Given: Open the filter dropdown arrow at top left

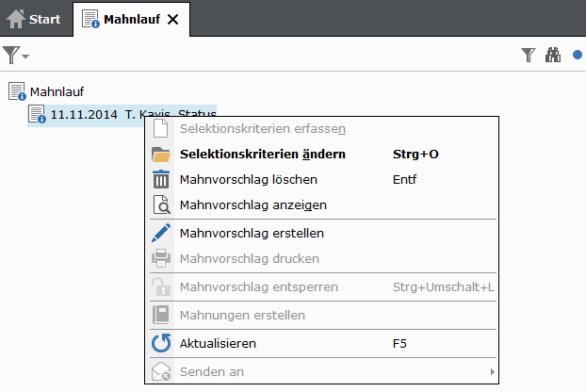Looking at the screenshot, I should 25,57.
